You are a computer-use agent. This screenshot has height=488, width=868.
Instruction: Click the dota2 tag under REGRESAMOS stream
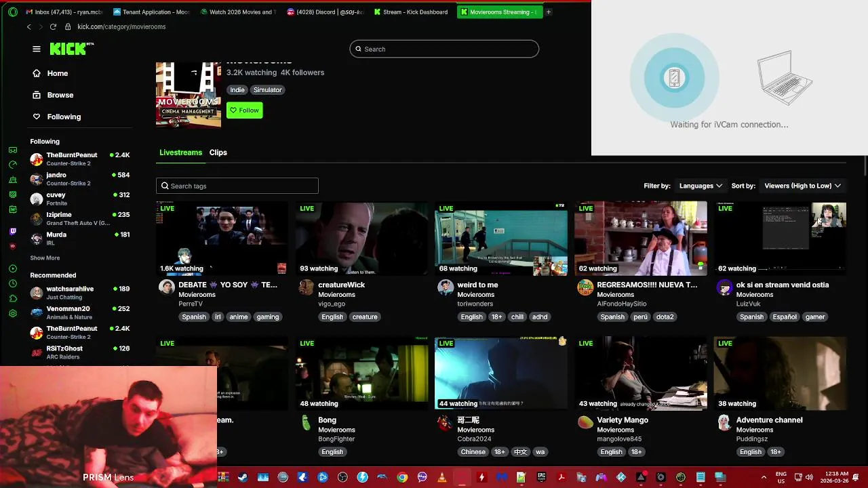coord(665,317)
